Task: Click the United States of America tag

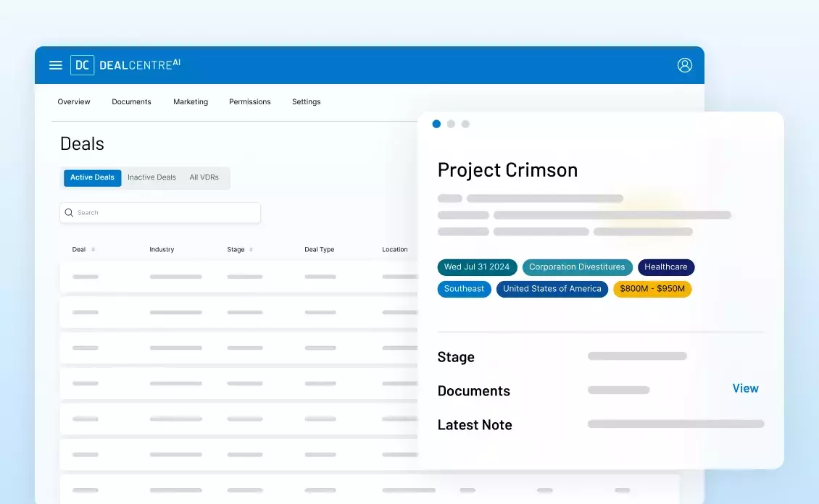Action: pyautogui.click(x=552, y=289)
